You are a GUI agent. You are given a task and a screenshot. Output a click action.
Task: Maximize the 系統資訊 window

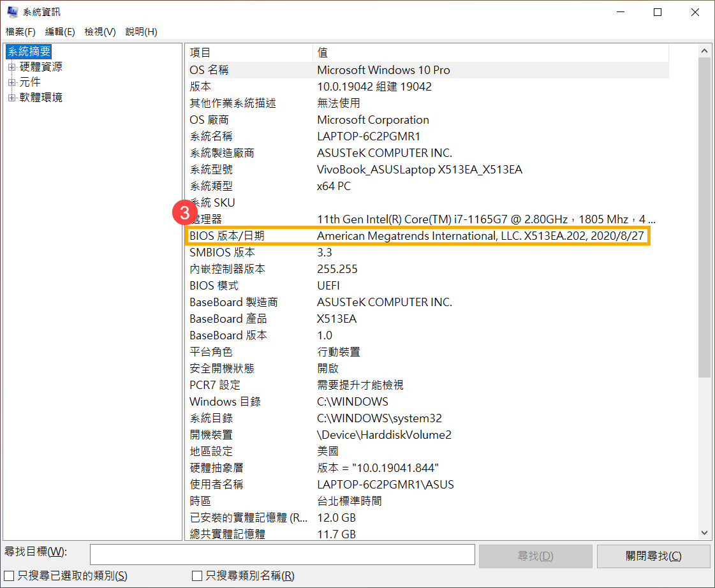tap(658, 12)
